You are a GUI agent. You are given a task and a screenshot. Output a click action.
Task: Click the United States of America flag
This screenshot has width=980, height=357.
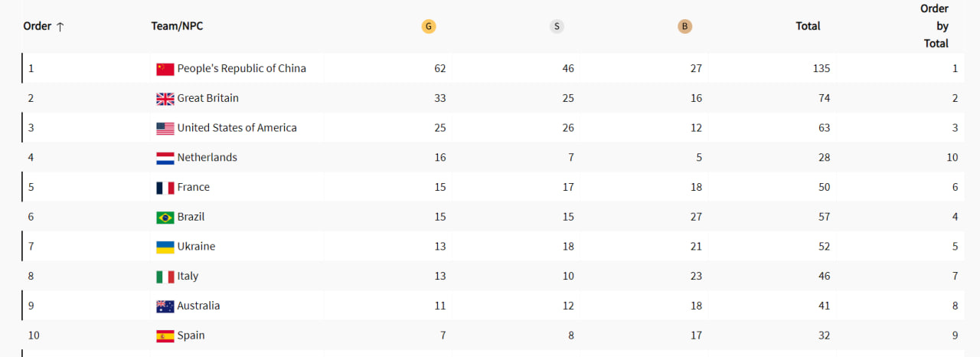(x=165, y=129)
